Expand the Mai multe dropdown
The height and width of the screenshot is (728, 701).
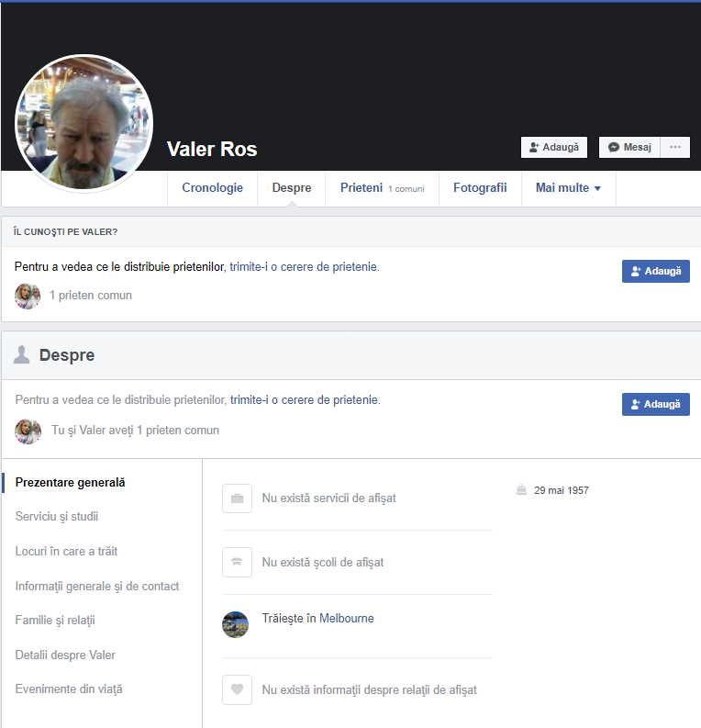coord(568,187)
